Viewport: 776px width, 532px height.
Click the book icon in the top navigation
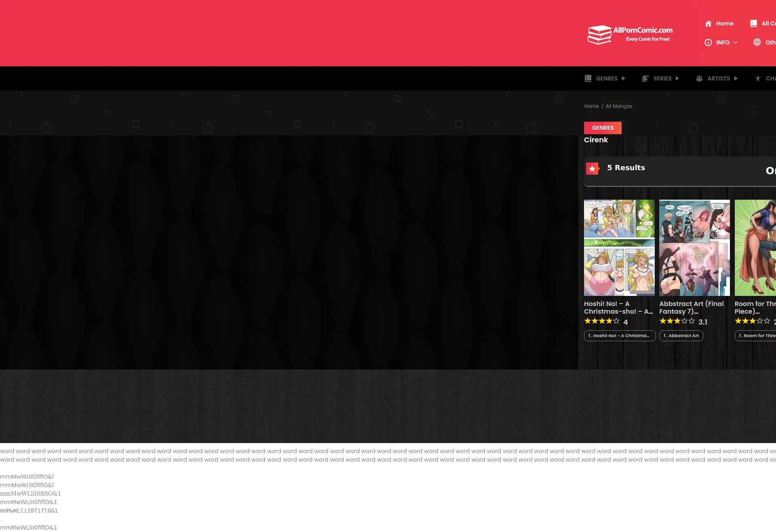click(753, 23)
